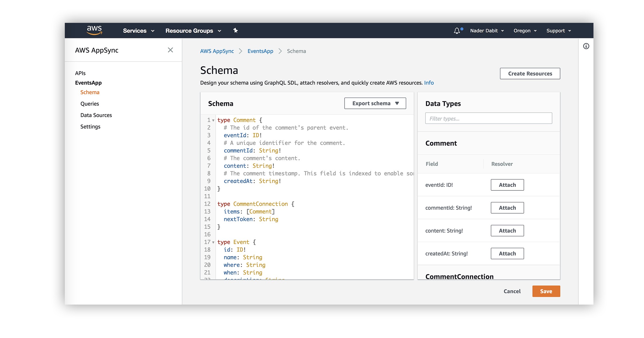The height and width of the screenshot is (338, 644).
Task: Go to Queries in sidebar
Action: 90,104
